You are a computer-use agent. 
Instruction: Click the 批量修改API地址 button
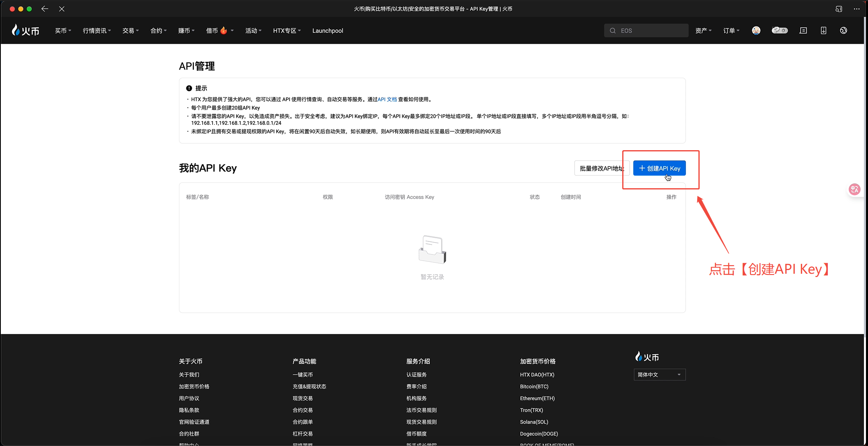(602, 168)
